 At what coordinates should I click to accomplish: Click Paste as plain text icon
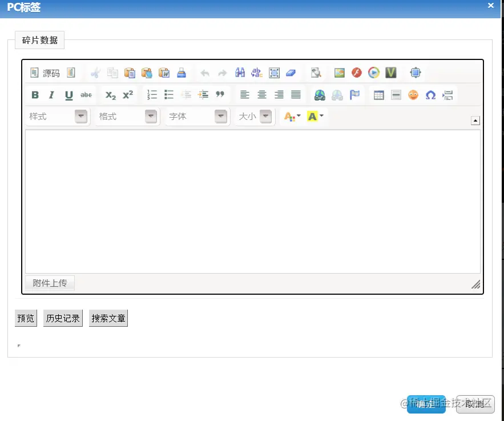click(147, 73)
